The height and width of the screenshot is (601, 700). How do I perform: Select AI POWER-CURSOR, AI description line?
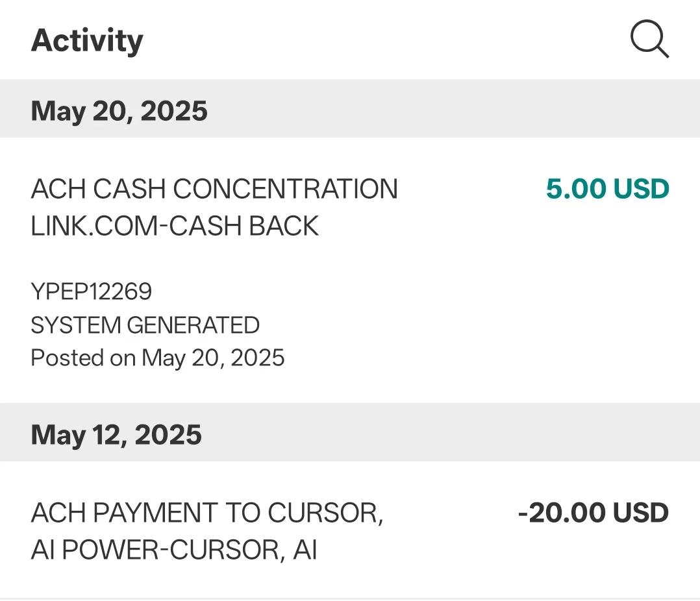(174, 550)
